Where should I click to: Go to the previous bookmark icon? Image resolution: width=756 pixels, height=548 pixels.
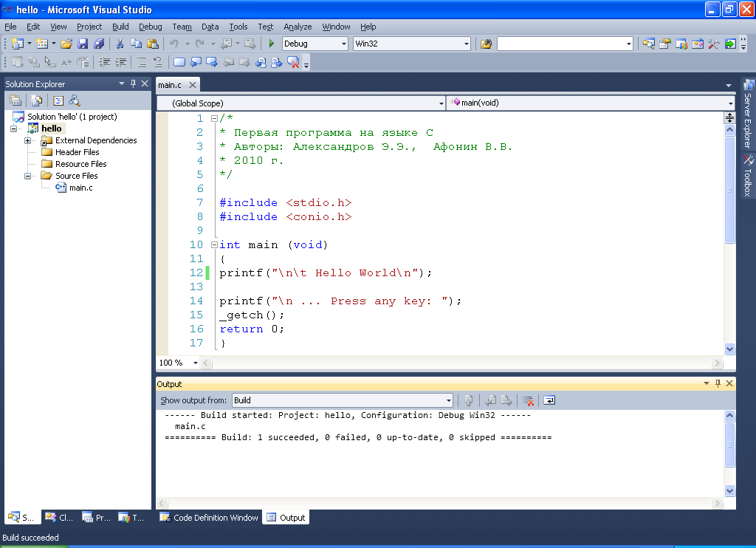(195, 62)
